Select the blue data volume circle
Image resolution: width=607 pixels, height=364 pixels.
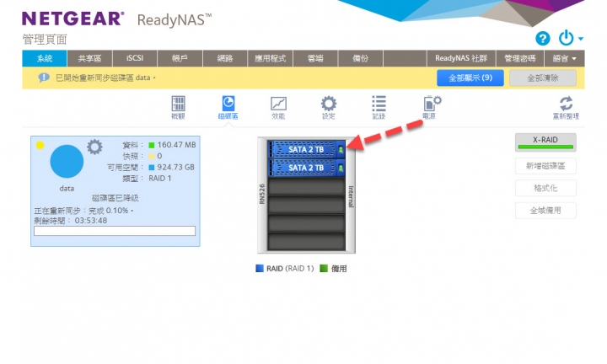coord(67,161)
